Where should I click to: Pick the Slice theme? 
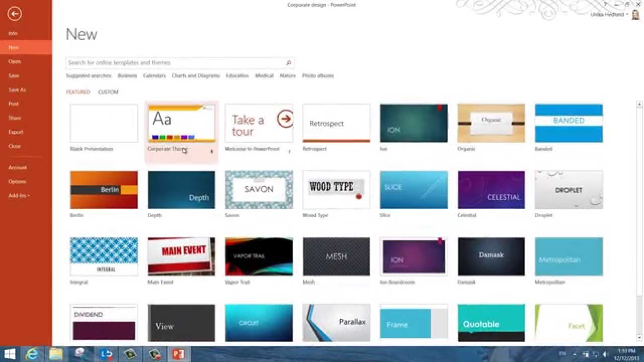(414, 190)
